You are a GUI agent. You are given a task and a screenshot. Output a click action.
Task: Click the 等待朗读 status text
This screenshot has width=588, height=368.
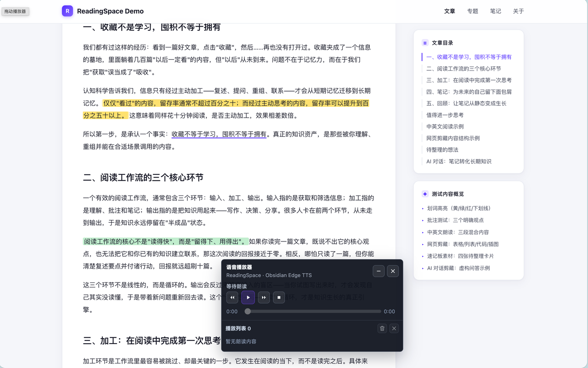pos(237,286)
